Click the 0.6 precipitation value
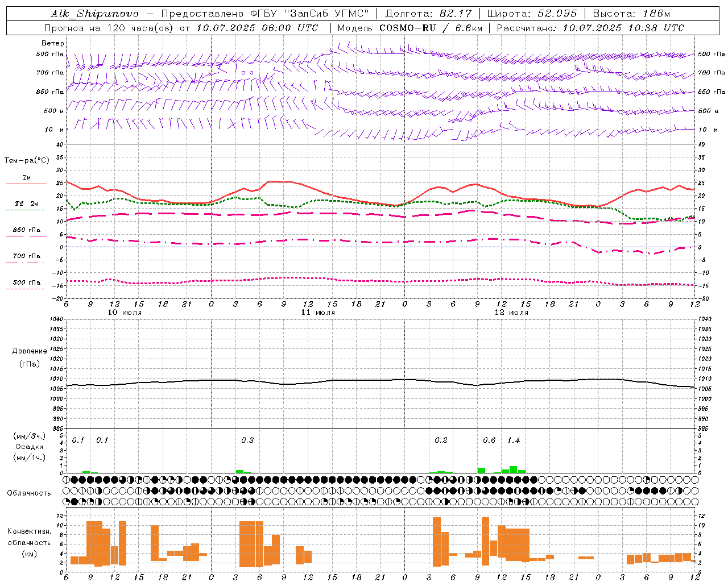Screen dimensions: 728x582 click(x=489, y=440)
